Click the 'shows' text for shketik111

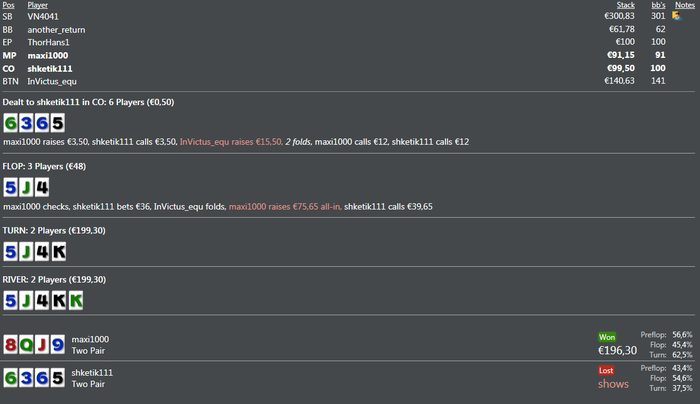tap(613, 384)
